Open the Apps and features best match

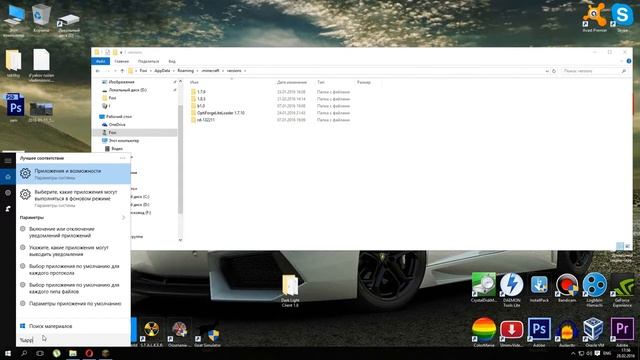point(73,174)
